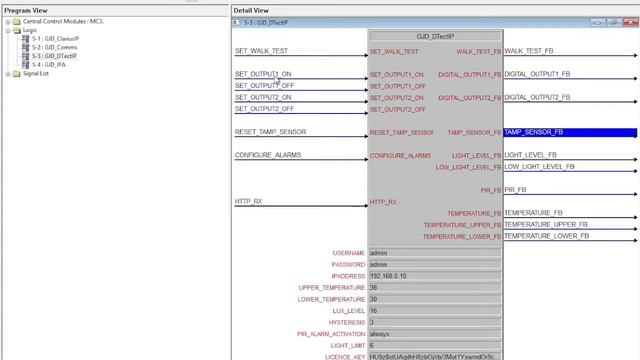Edit the PIR_ALARM_ACTIVATION field

point(435,334)
